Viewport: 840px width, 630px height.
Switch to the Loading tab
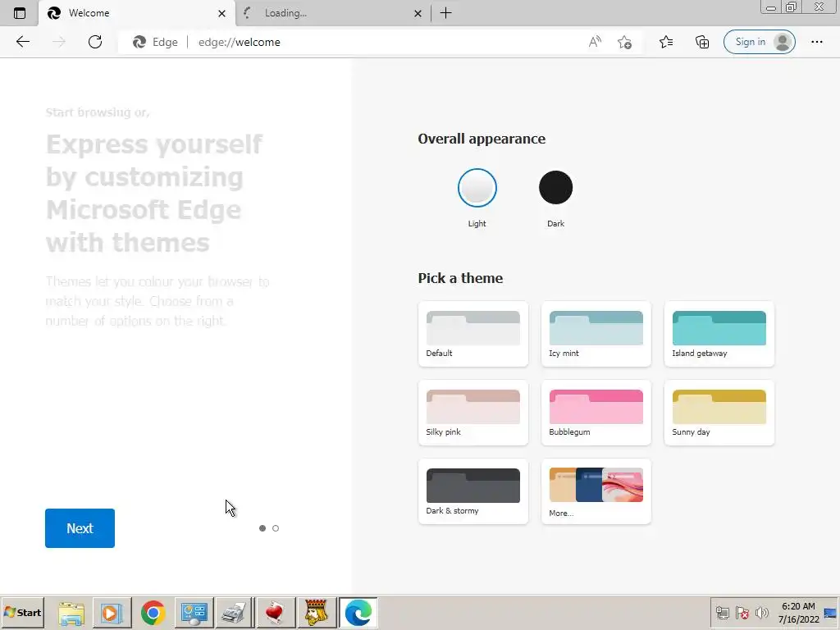333,13
